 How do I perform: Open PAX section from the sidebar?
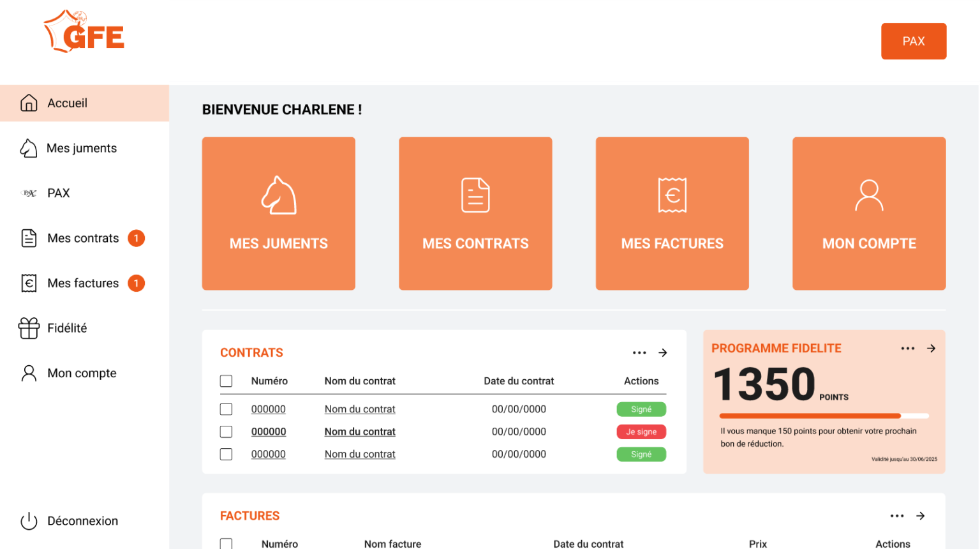click(58, 193)
